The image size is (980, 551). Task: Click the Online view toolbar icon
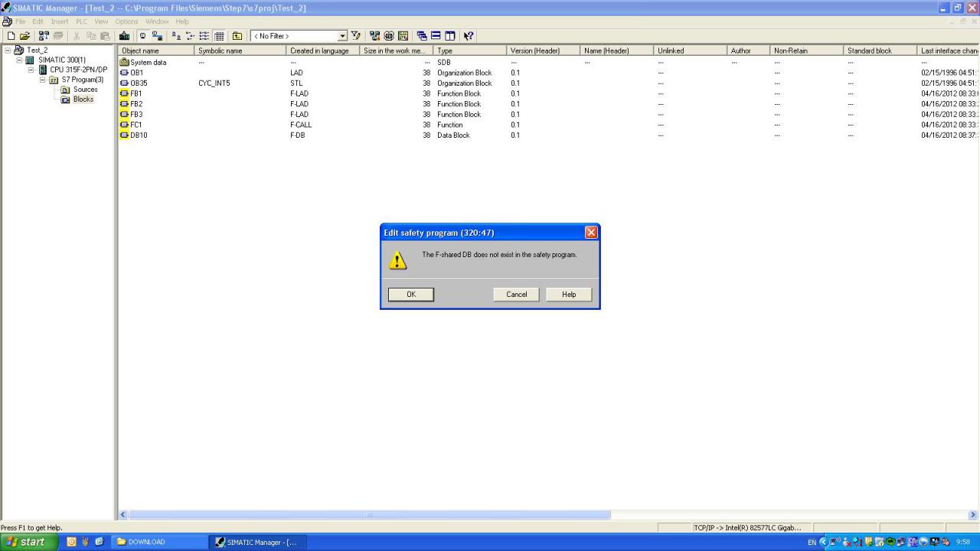click(157, 36)
